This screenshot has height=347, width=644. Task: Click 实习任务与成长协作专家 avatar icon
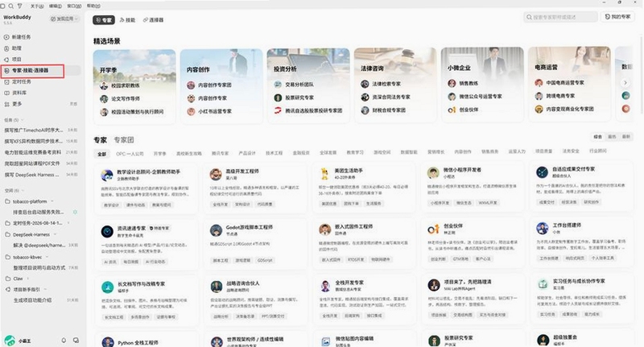click(x=543, y=283)
